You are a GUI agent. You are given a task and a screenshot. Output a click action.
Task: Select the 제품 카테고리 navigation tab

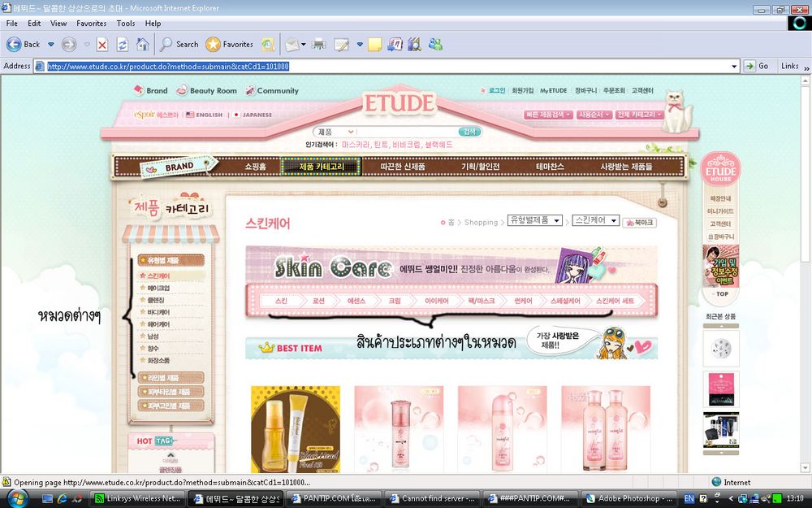(x=321, y=167)
